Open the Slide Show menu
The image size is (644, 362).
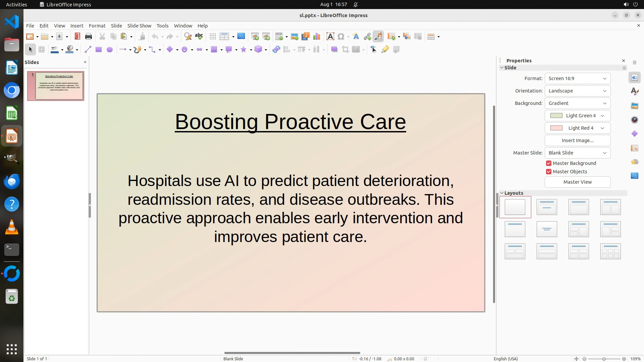(x=139, y=26)
